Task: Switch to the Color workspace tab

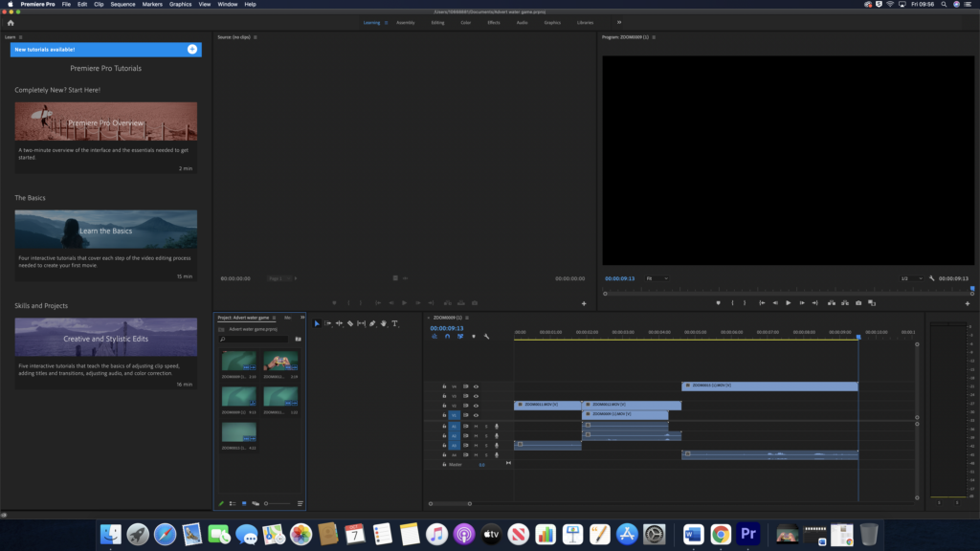Action: (x=465, y=22)
